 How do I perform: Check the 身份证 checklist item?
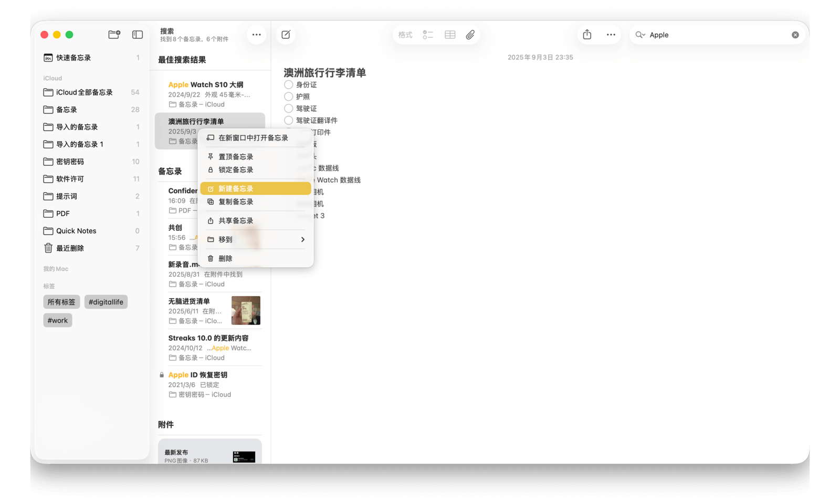289,85
